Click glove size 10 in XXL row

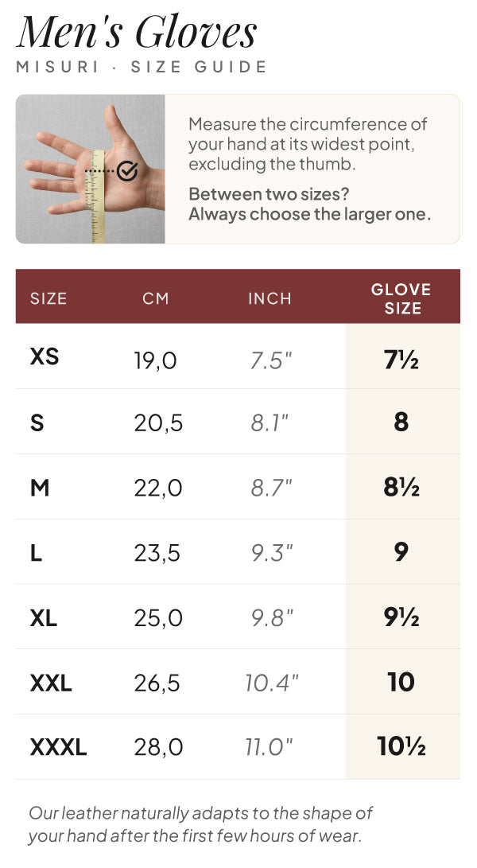[x=401, y=682]
